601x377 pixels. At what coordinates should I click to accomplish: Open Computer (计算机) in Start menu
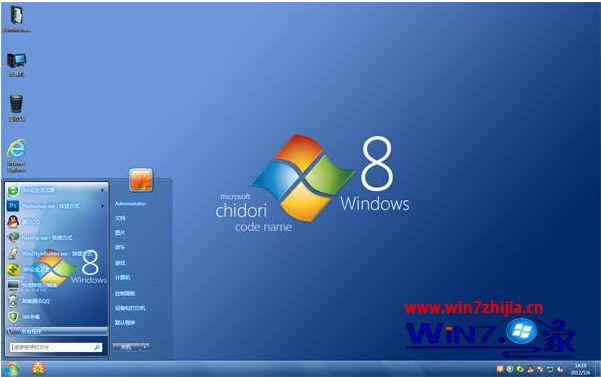[x=122, y=277]
